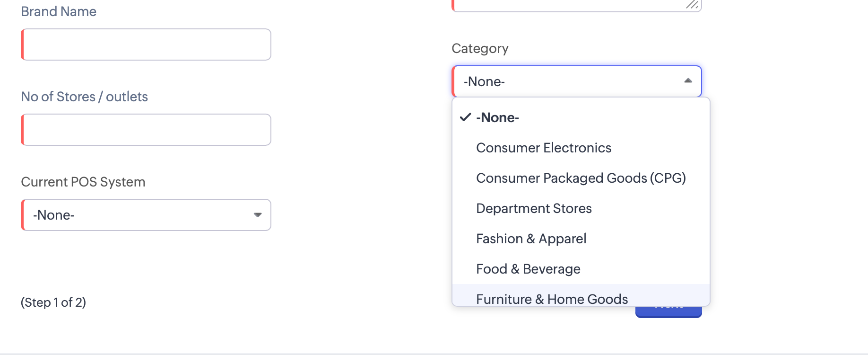Viewport: 868px width, 355px height.
Task: Click the textarea above Category
Action: (x=577, y=5)
